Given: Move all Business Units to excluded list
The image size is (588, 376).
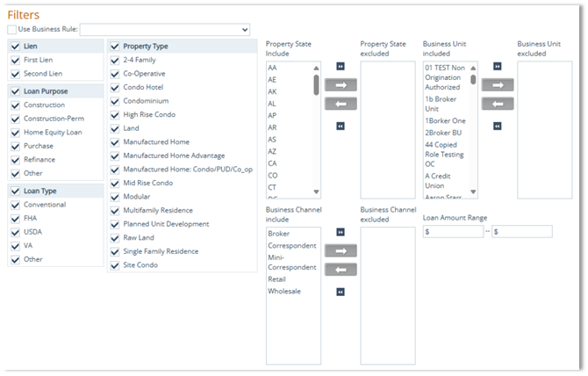Looking at the screenshot, I should coord(497,67).
